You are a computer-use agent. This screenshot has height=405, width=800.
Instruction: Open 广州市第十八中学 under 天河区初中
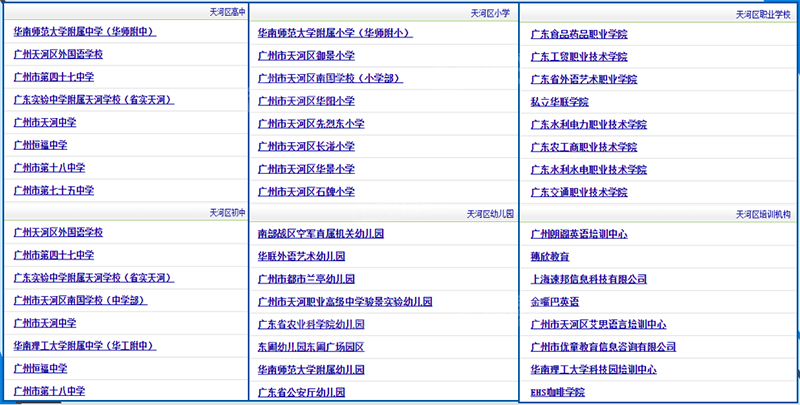coord(49,391)
